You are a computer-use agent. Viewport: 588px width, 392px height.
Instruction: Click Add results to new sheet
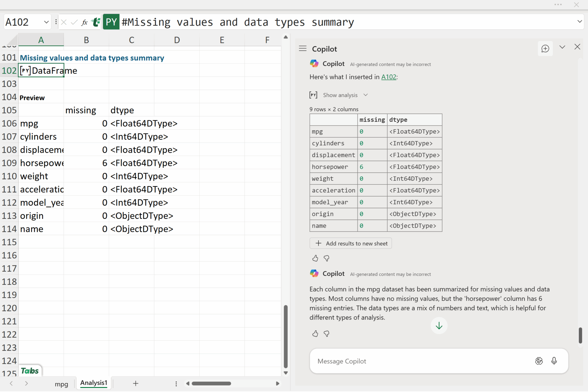pos(351,244)
